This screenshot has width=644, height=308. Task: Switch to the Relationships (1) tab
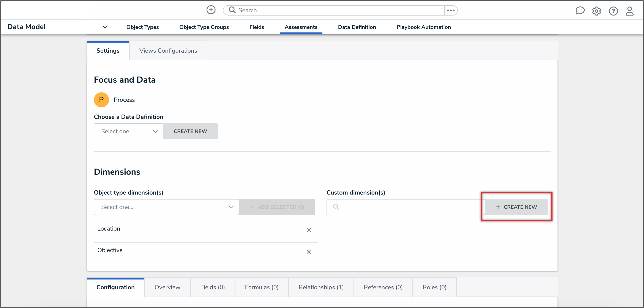pos(321,287)
